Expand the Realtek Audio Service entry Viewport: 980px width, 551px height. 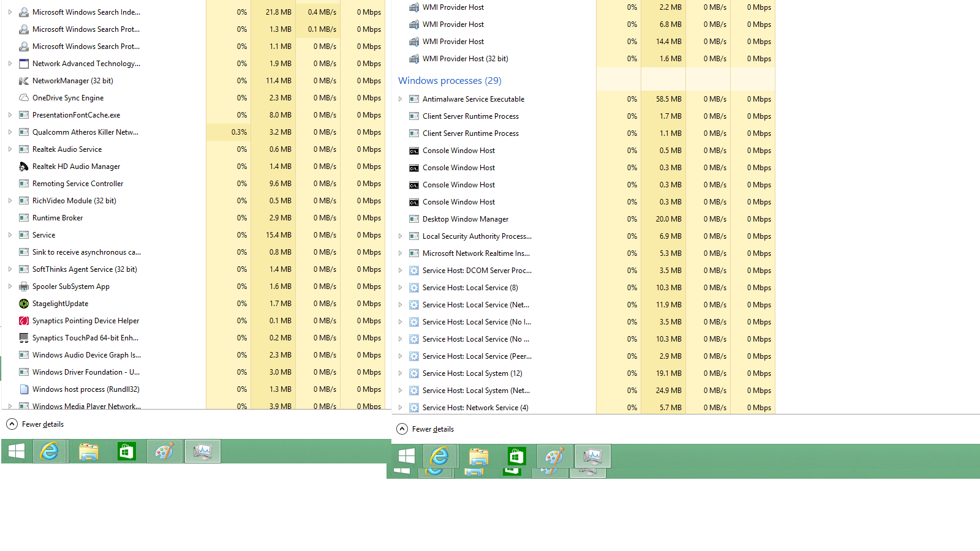10,149
